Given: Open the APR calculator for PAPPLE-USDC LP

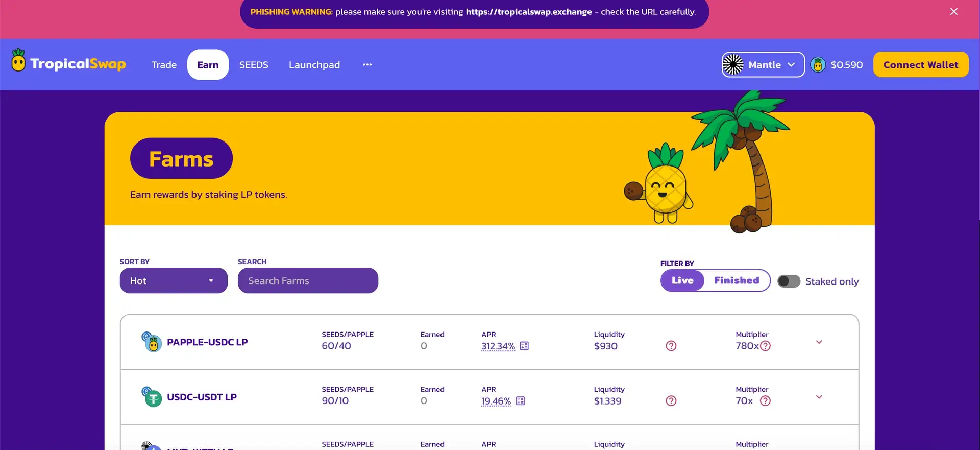Looking at the screenshot, I should [x=524, y=346].
